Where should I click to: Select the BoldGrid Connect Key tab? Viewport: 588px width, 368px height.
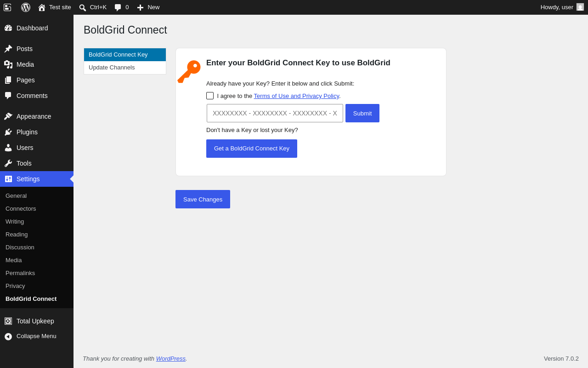tap(125, 55)
